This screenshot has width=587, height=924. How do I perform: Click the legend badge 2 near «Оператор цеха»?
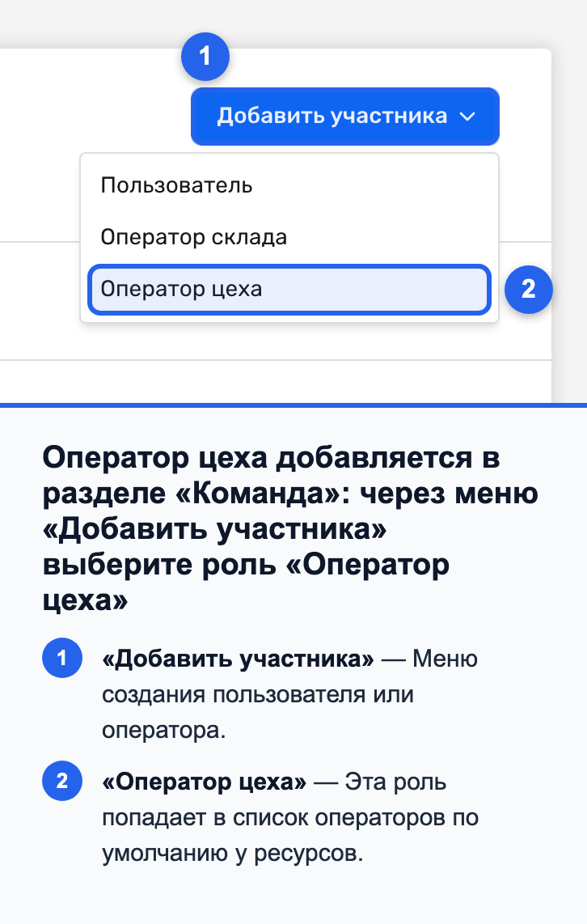coord(61,781)
